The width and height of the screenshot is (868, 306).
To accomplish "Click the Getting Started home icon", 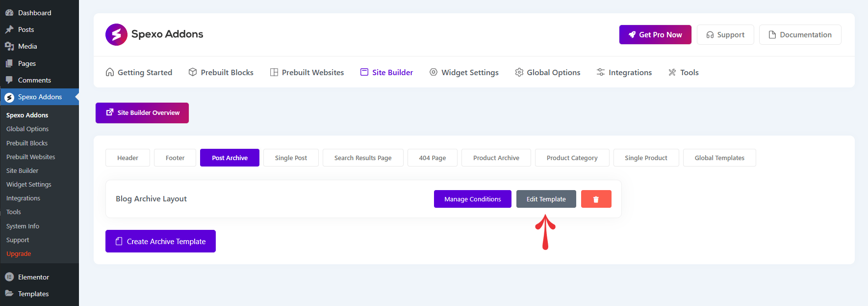I will coord(110,72).
